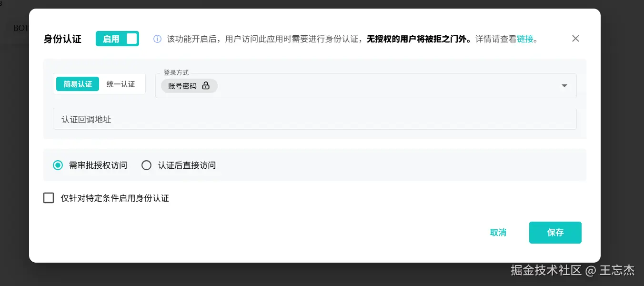
Task: Select the 需审批授权访问 radio button
Action: coord(58,165)
